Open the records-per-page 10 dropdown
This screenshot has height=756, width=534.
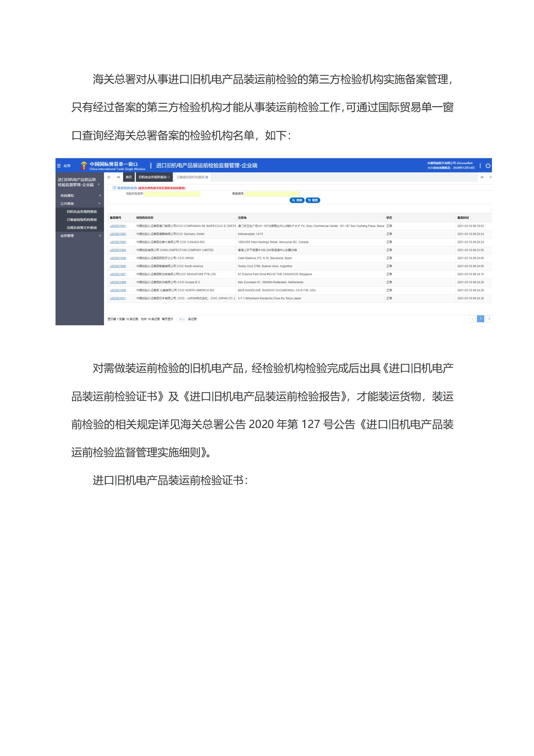(182, 319)
